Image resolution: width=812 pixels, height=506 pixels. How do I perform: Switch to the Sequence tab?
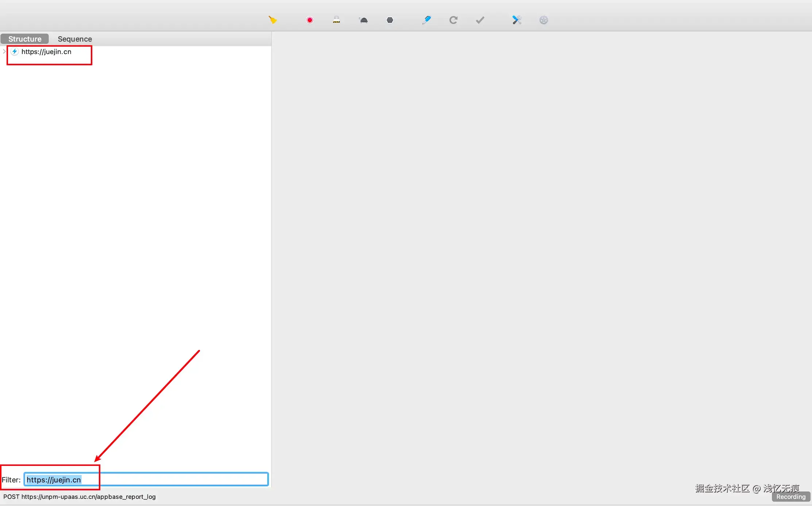[75, 39]
